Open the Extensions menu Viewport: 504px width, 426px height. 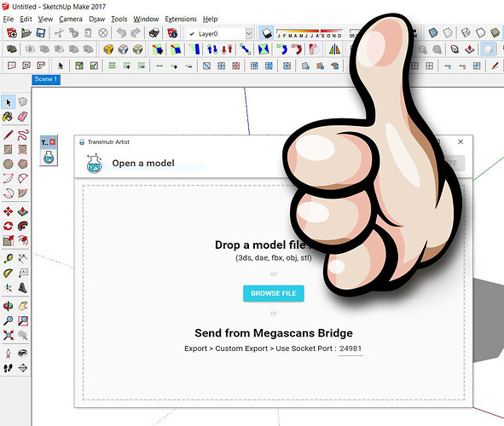[181, 20]
